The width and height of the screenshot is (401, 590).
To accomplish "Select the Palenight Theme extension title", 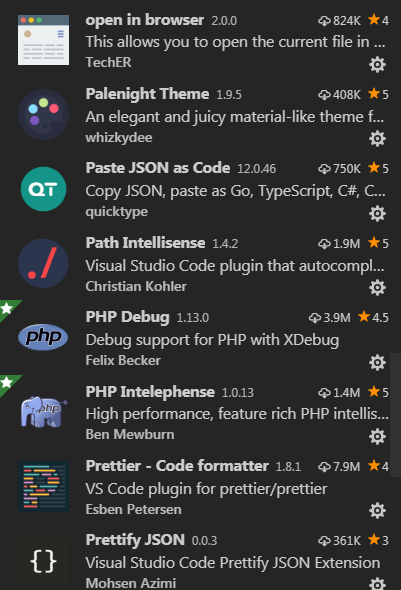I will coord(147,94).
